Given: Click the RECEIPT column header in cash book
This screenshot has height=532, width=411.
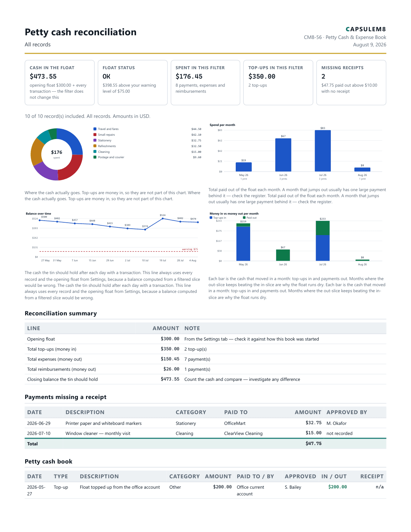Looking at the screenshot, I should click(x=372, y=477).
